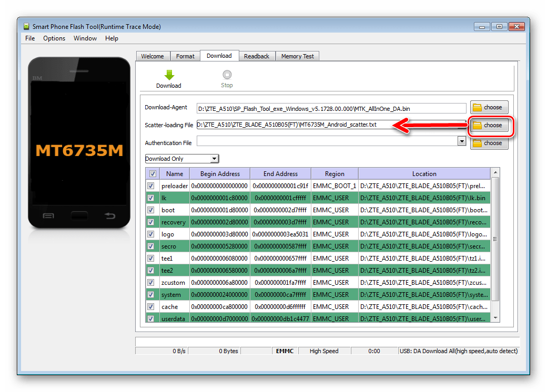Click the table scrollbar down arrow
Viewport: 547px width, 392px height.
[495, 318]
